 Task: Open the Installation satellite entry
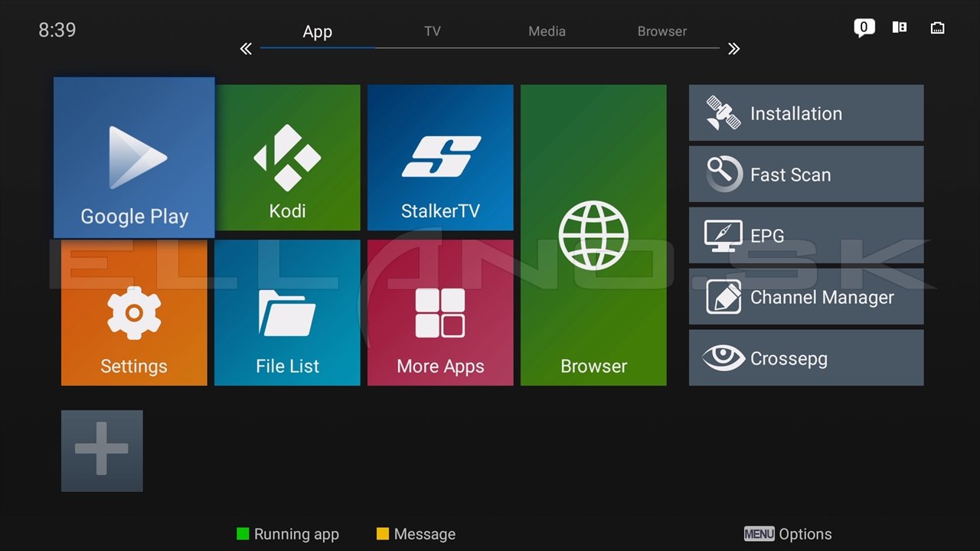click(x=806, y=113)
